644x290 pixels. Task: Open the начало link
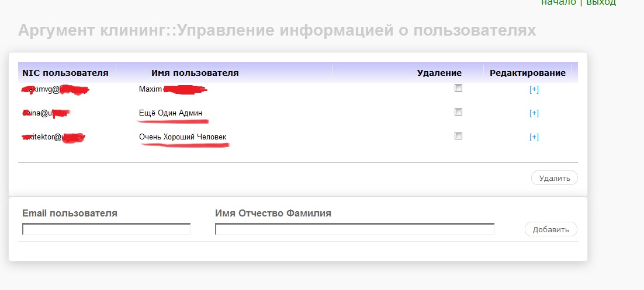pos(558,2)
